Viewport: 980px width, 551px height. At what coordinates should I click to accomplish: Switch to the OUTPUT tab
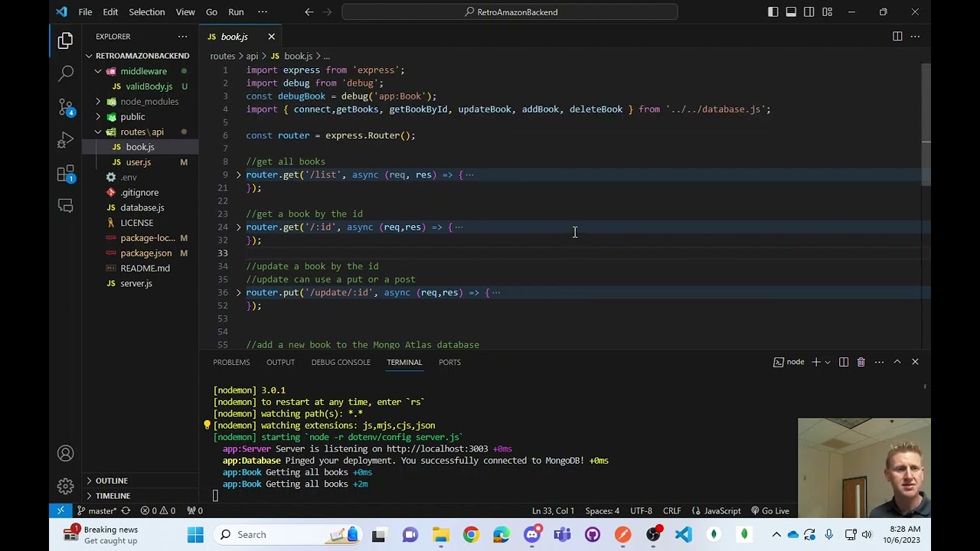click(280, 362)
